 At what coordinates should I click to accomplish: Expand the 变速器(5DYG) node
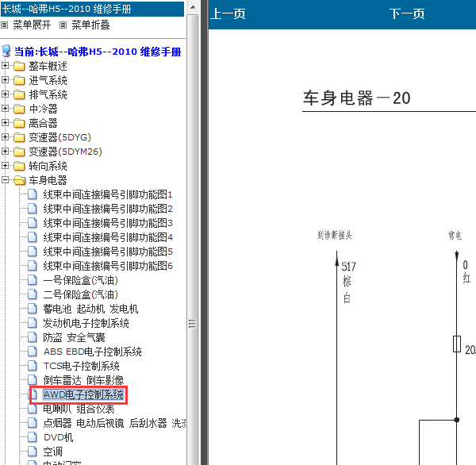[5, 136]
